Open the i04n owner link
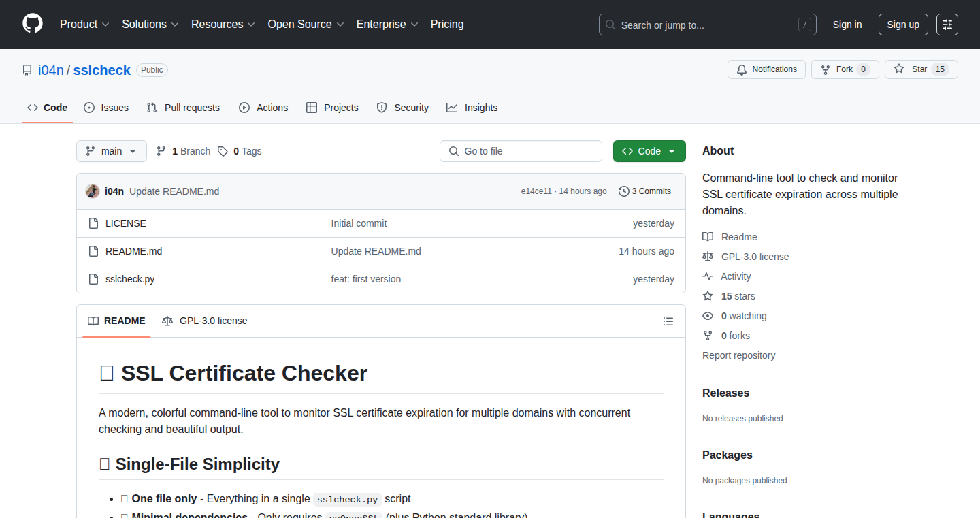Image resolution: width=980 pixels, height=518 pixels. [x=51, y=70]
